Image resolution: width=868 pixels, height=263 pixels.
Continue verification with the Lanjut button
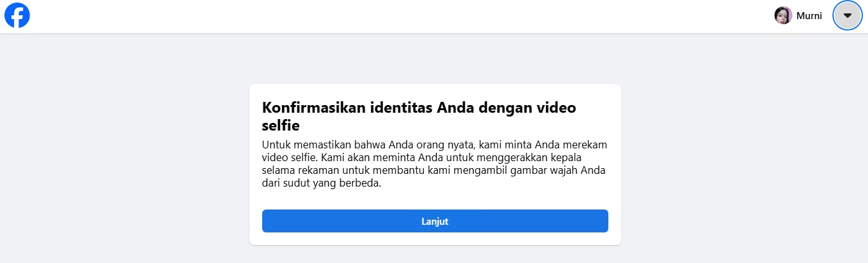435,221
